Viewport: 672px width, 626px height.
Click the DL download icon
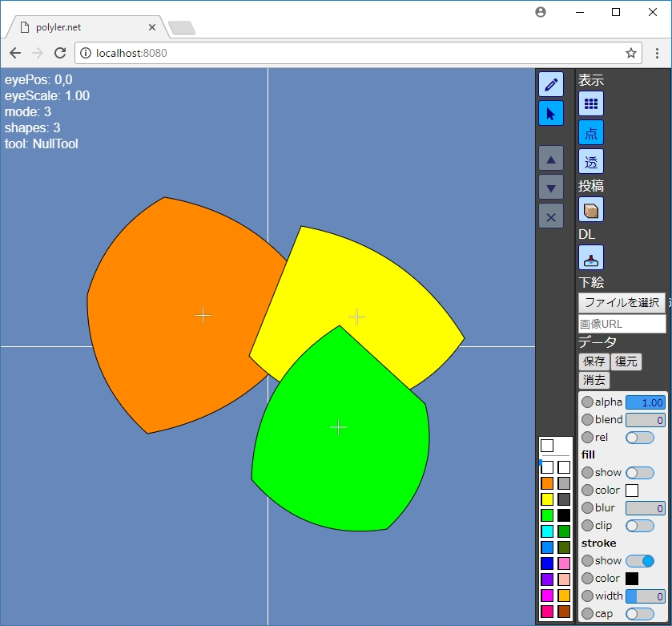(591, 257)
